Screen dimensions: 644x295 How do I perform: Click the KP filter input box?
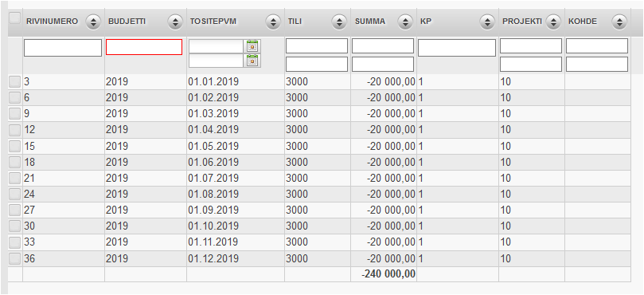click(457, 48)
